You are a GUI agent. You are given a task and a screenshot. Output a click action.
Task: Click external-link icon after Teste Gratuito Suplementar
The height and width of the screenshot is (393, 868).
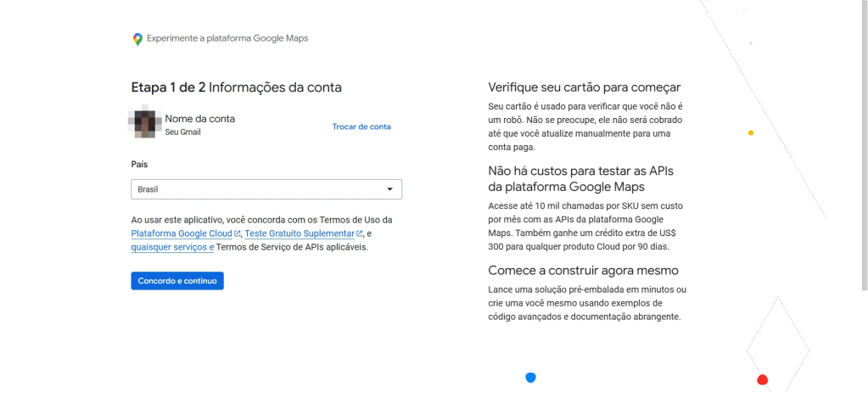pyautogui.click(x=360, y=234)
